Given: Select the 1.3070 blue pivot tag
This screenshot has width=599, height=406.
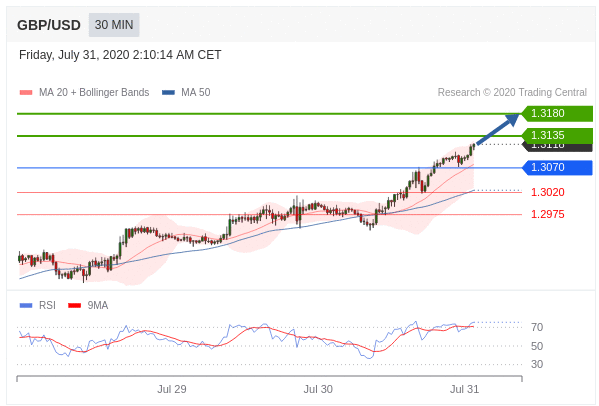Looking at the screenshot, I should click(557, 167).
